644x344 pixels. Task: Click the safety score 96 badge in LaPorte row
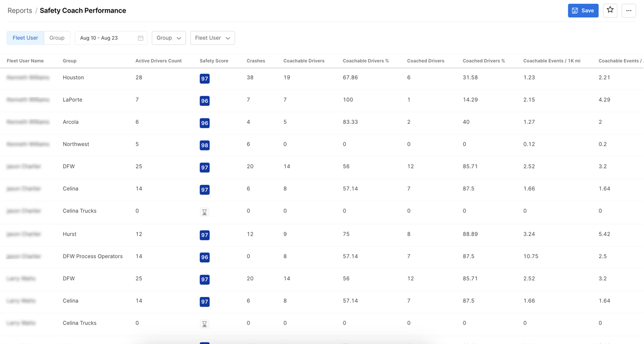204,101
